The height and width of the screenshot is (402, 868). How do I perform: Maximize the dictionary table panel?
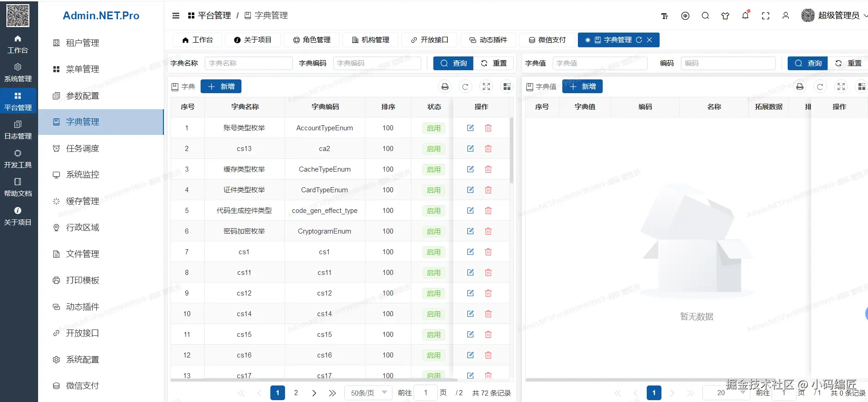[x=487, y=87]
